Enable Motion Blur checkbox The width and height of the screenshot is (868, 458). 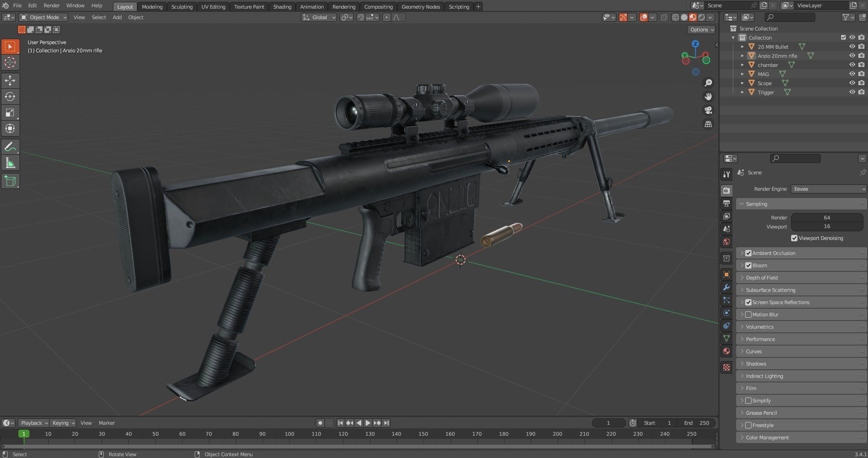(748, 315)
